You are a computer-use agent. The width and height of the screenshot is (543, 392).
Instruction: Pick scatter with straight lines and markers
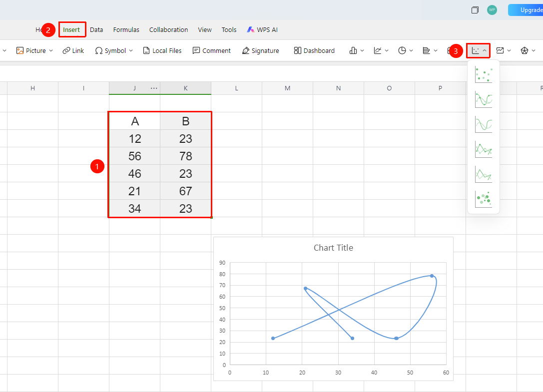484,149
